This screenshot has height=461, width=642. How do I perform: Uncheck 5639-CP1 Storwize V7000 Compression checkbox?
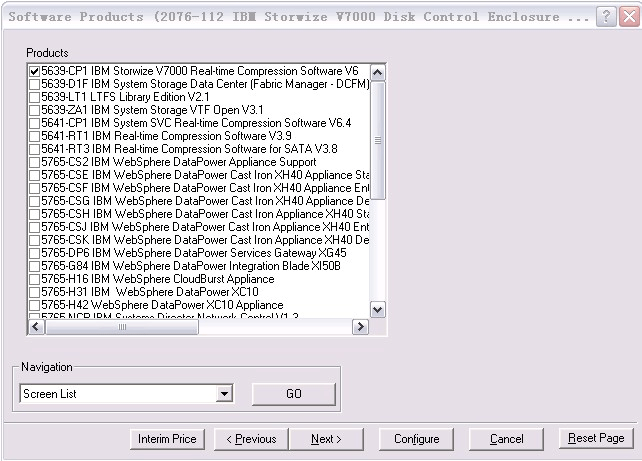click(34, 71)
